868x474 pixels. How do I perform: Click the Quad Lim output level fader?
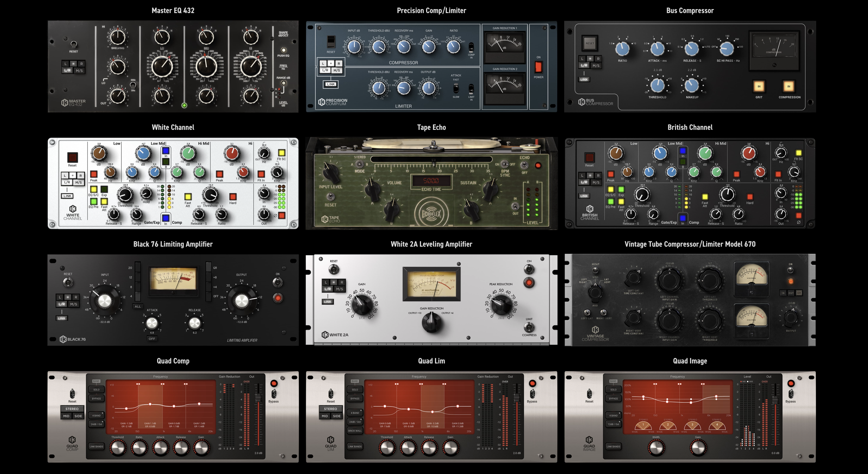coord(517,397)
